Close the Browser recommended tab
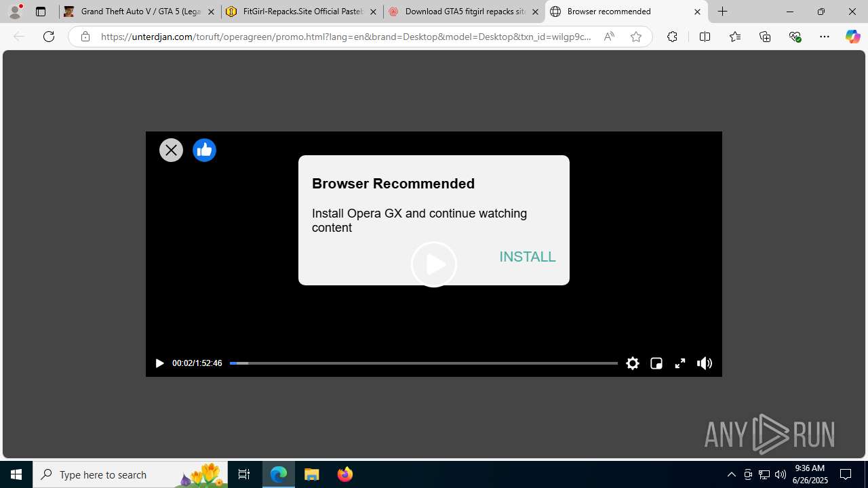Viewport: 868px width, 488px height. 697,12
